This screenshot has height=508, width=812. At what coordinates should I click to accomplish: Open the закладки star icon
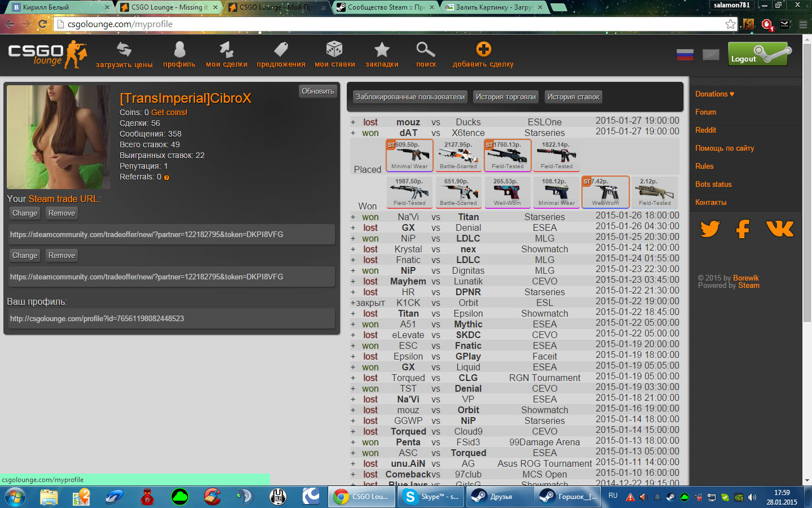382,50
